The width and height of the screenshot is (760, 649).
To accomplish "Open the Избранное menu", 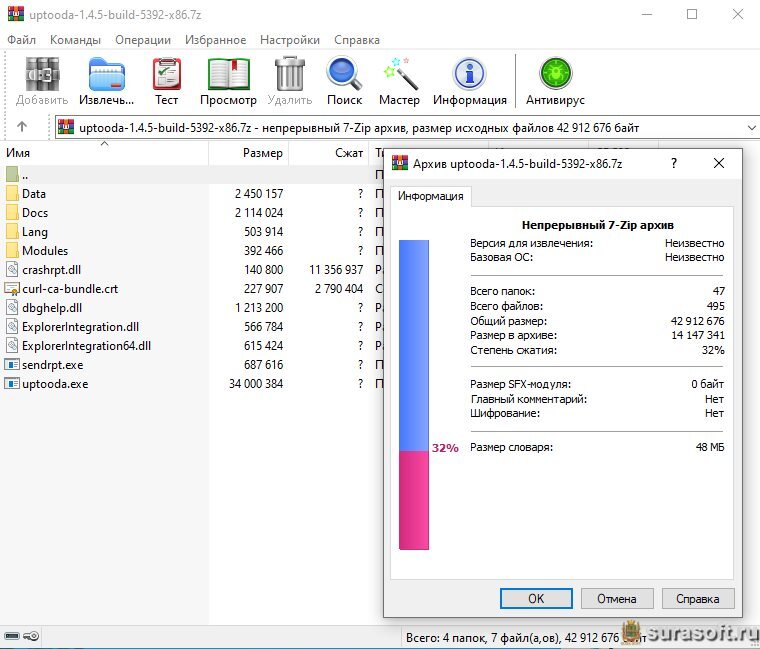I will 216,40.
